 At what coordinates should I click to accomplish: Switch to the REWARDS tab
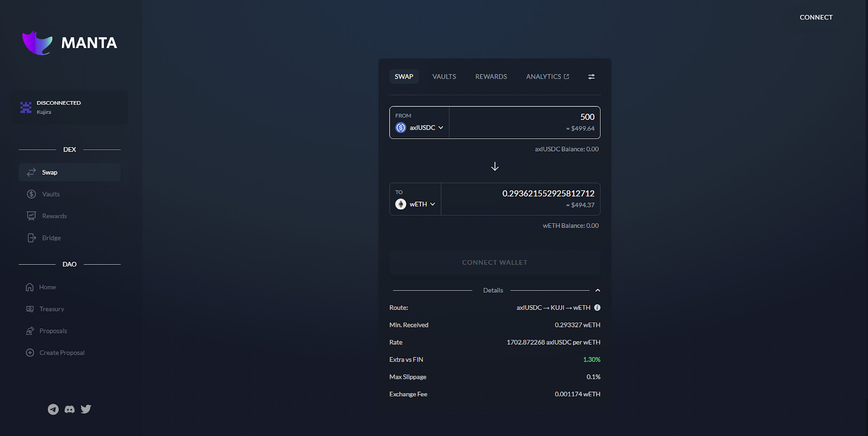(x=491, y=77)
